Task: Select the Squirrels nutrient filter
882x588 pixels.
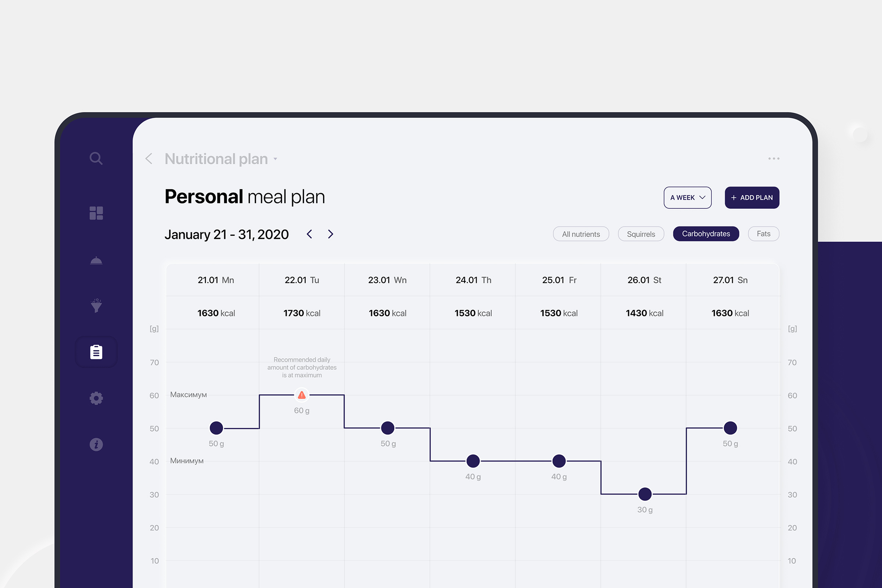Action: pos(641,234)
